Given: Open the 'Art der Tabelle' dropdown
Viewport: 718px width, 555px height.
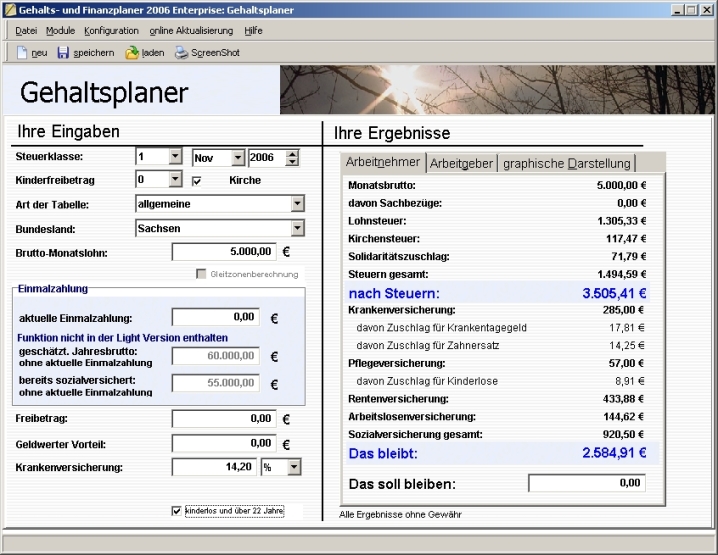Looking at the screenshot, I should pyautogui.click(x=297, y=204).
